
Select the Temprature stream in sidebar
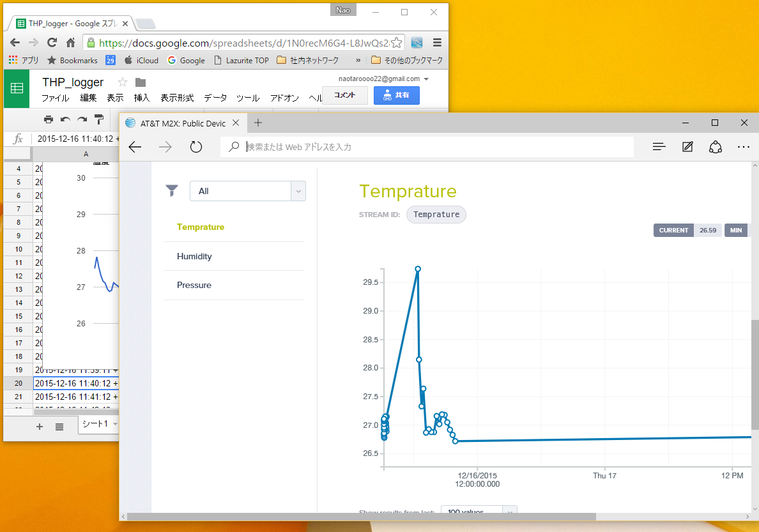tap(201, 227)
